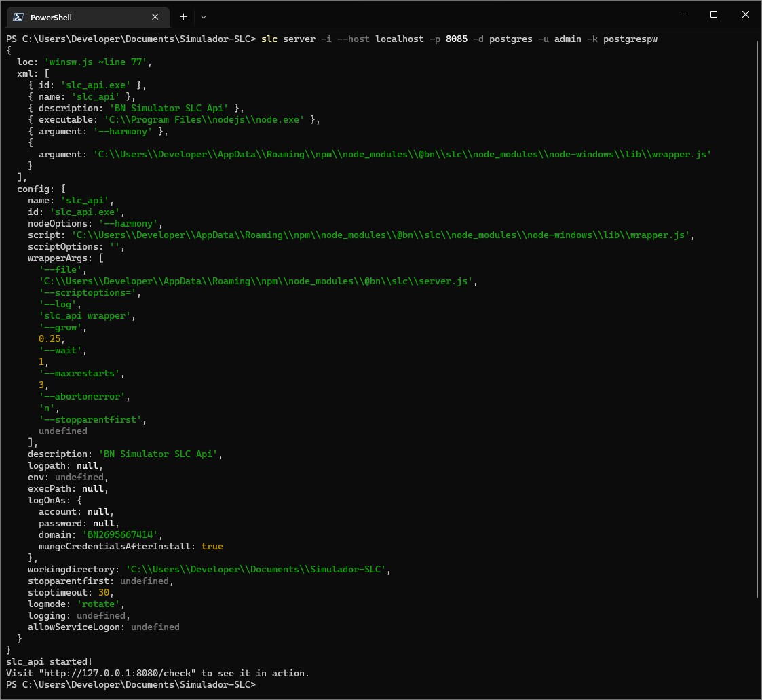This screenshot has height=700, width=762.
Task: Click the mungeCredentialsAfterInstall true value
Action: 212,546
